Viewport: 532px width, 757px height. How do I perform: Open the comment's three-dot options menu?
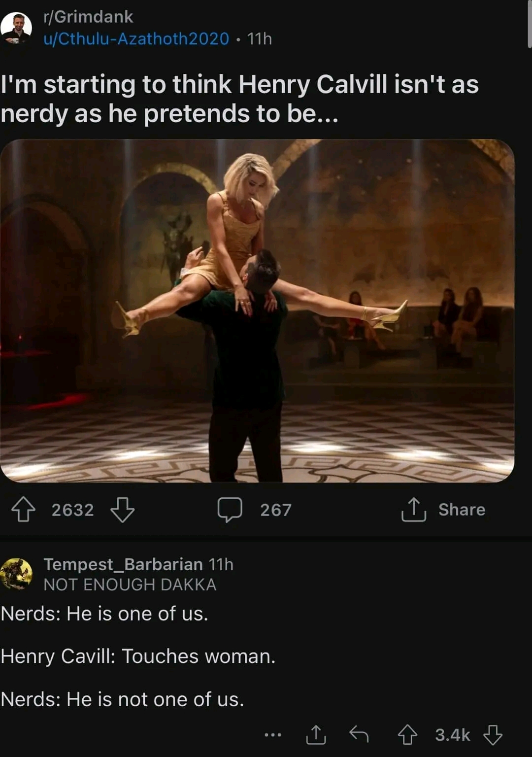[x=273, y=735]
